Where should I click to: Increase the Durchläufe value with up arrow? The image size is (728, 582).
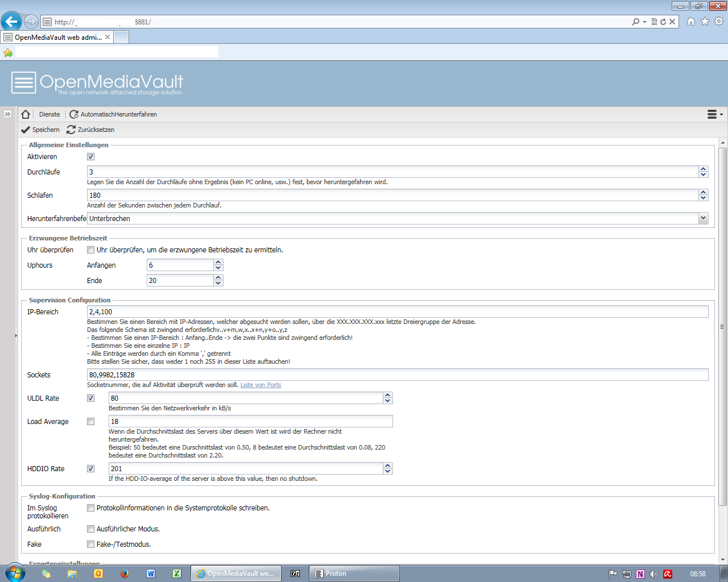[x=704, y=169]
